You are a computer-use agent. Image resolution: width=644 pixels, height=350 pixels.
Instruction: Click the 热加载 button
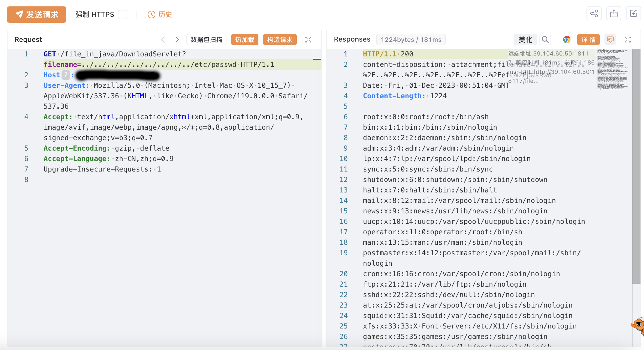pos(244,40)
